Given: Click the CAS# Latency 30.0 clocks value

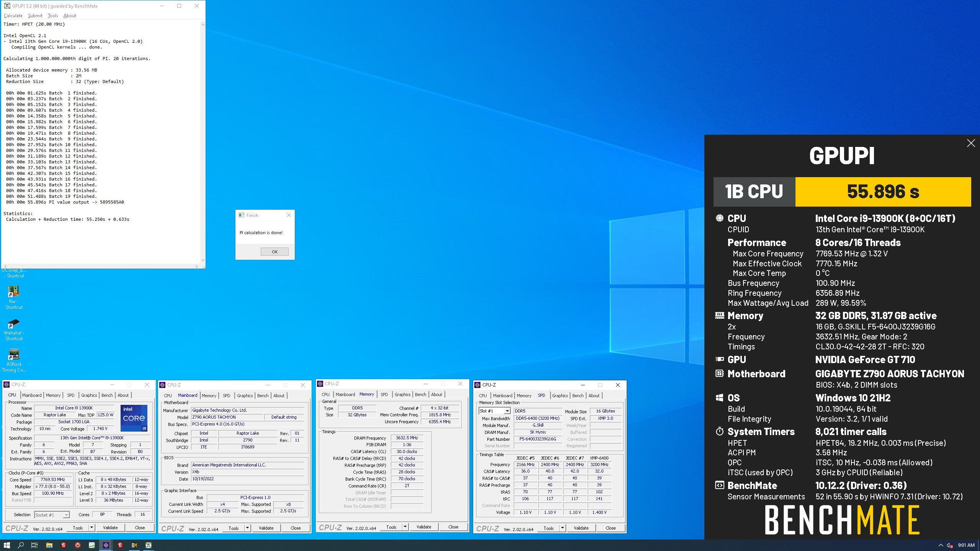Looking at the screenshot, I should [407, 452].
